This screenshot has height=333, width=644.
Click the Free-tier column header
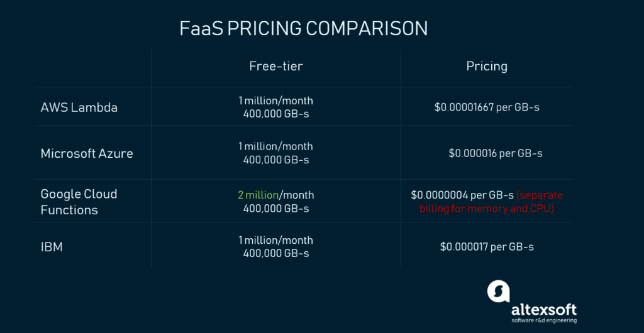tap(275, 67)
